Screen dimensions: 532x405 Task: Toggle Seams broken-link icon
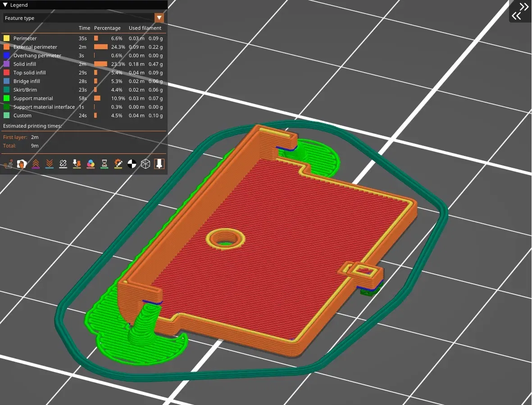pyautogui.click(x=63, y=164)
